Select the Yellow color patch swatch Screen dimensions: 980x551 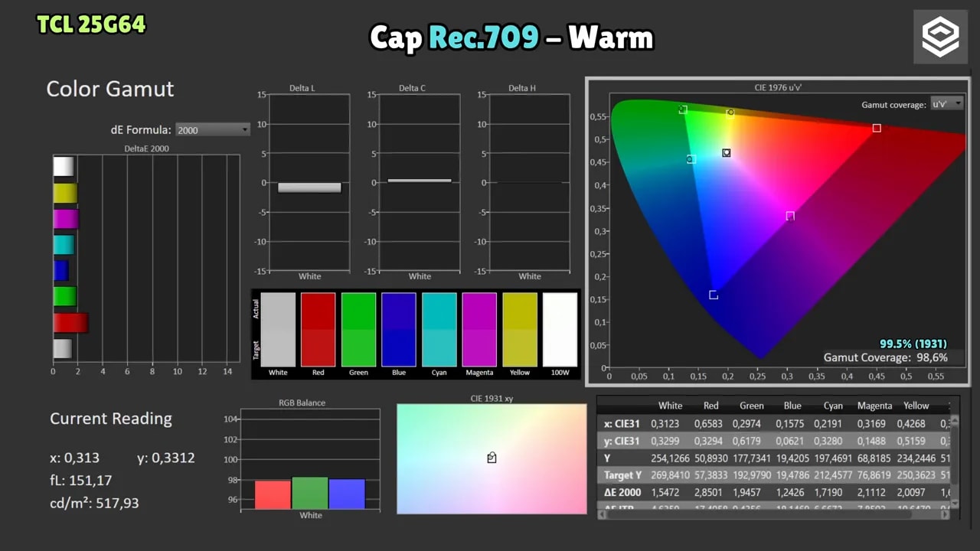(x=520, y=329)
